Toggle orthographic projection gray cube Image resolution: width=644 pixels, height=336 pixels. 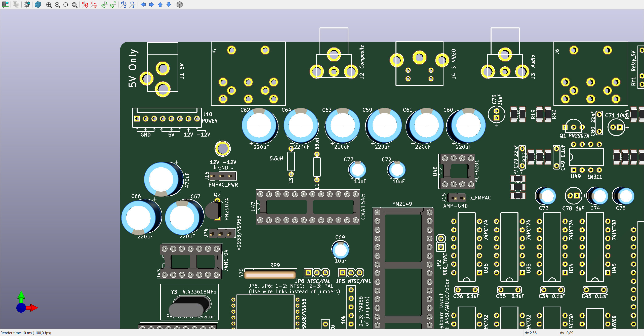point(180,5)
